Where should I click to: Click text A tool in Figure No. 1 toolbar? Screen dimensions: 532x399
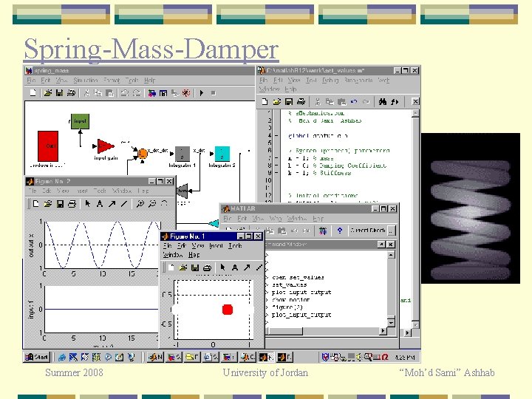[234, 267]
